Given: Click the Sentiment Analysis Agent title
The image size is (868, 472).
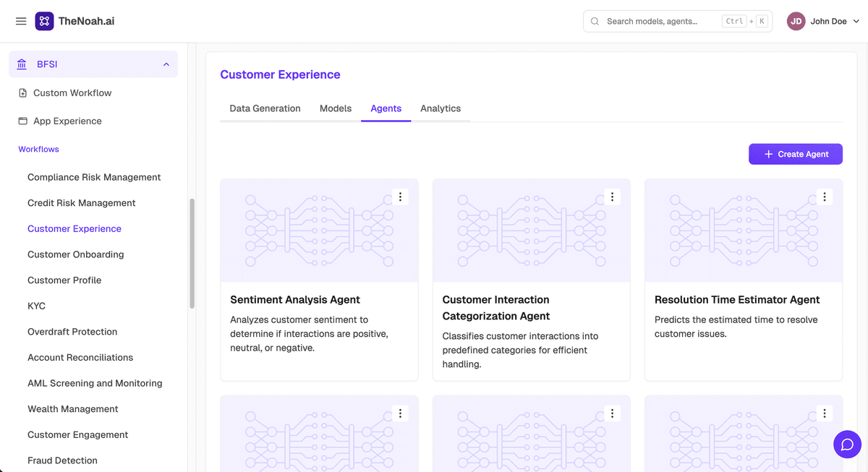Looking at the screenshot, I should [295, 299].
